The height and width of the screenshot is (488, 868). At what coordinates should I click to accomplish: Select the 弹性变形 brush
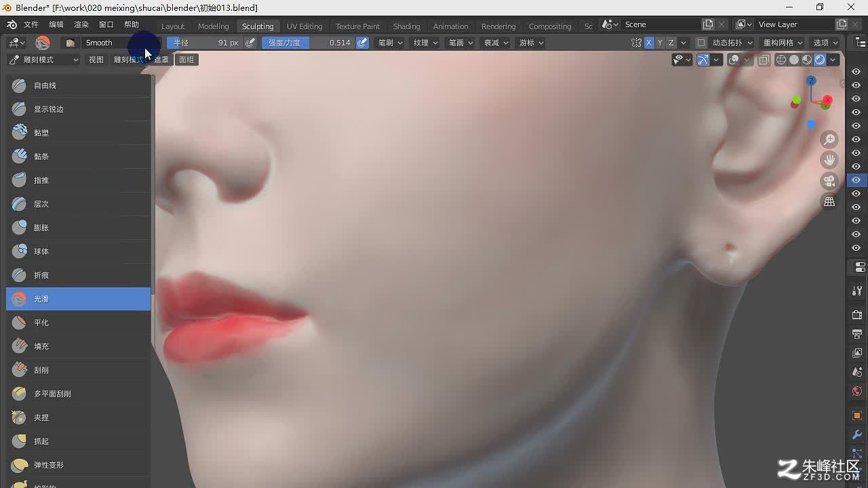click(x=78, y=465)
